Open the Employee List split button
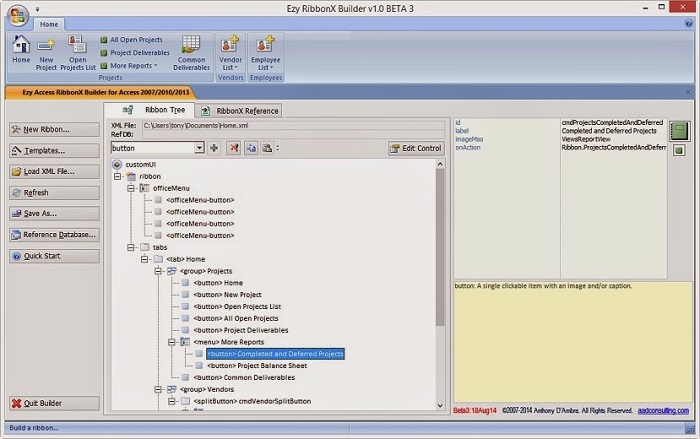Screen dimensions: 700x439 (266, 53)
